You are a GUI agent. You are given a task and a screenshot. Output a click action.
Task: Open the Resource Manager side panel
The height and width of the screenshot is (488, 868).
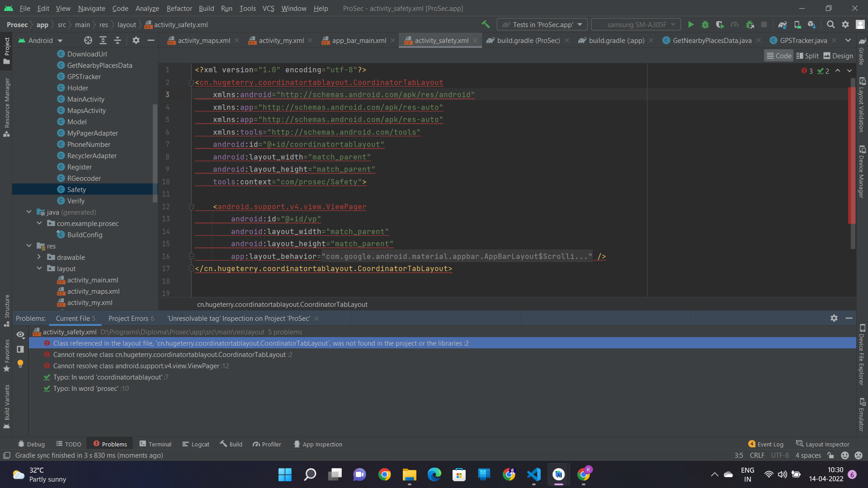[x=7, y=107]
